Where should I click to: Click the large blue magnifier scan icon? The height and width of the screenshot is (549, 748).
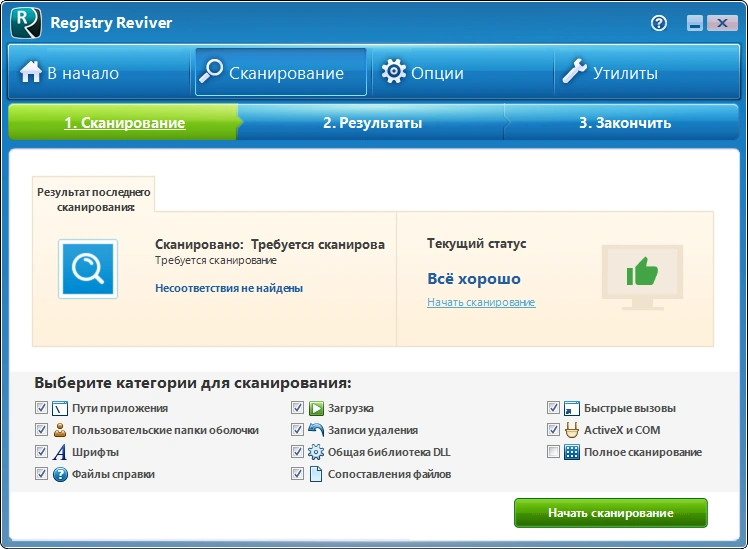coord(88,269)
